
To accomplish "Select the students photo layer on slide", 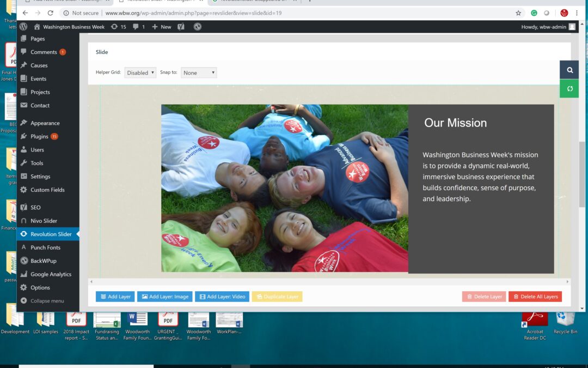I will (285, 188).
